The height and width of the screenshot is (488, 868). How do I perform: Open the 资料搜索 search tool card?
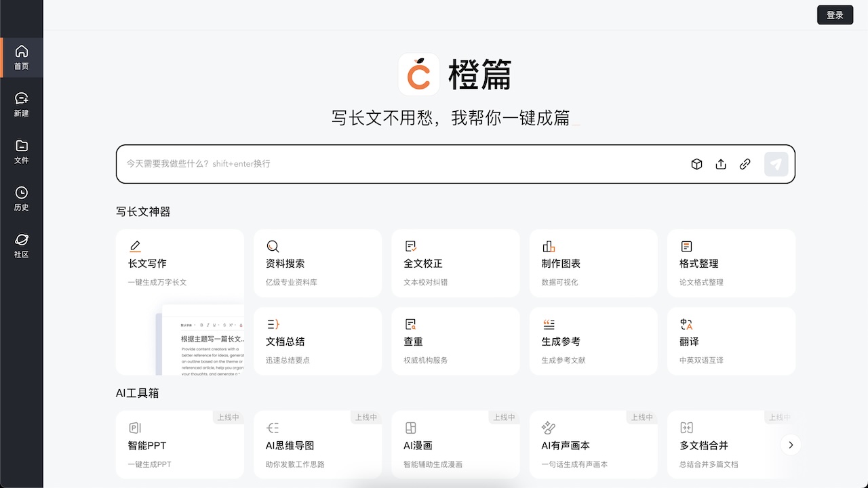317,263
